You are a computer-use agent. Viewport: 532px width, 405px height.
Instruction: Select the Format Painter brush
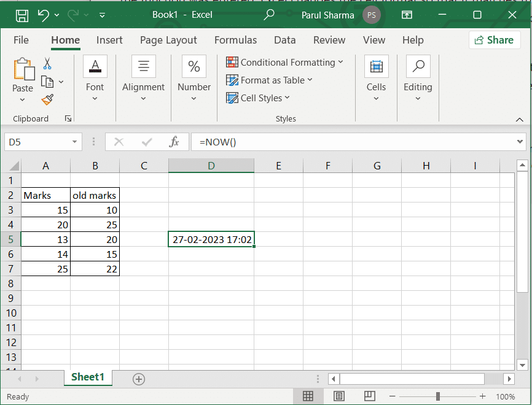tap(47, 99)
